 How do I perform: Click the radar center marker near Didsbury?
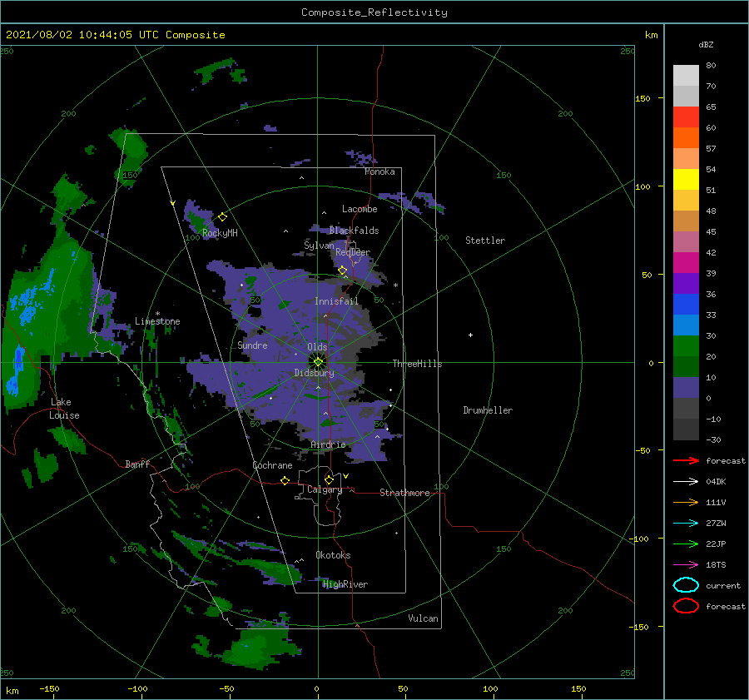click(x=318, y=362)
